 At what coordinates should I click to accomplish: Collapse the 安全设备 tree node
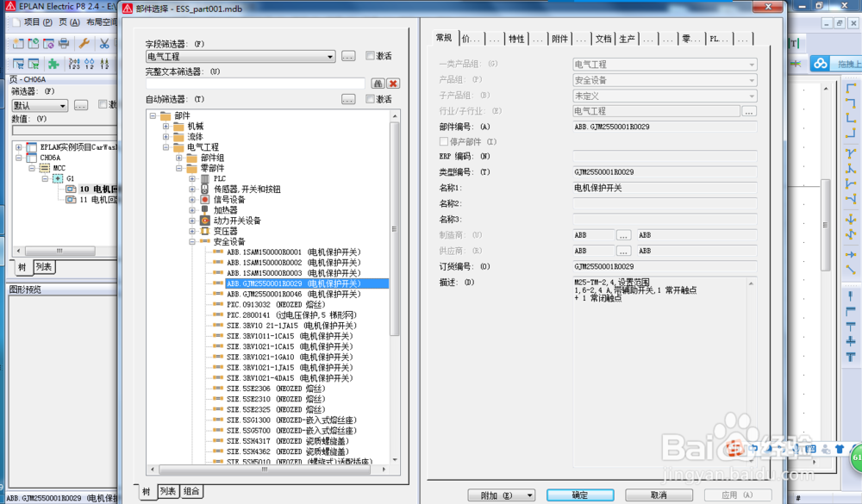coord(192,242)
